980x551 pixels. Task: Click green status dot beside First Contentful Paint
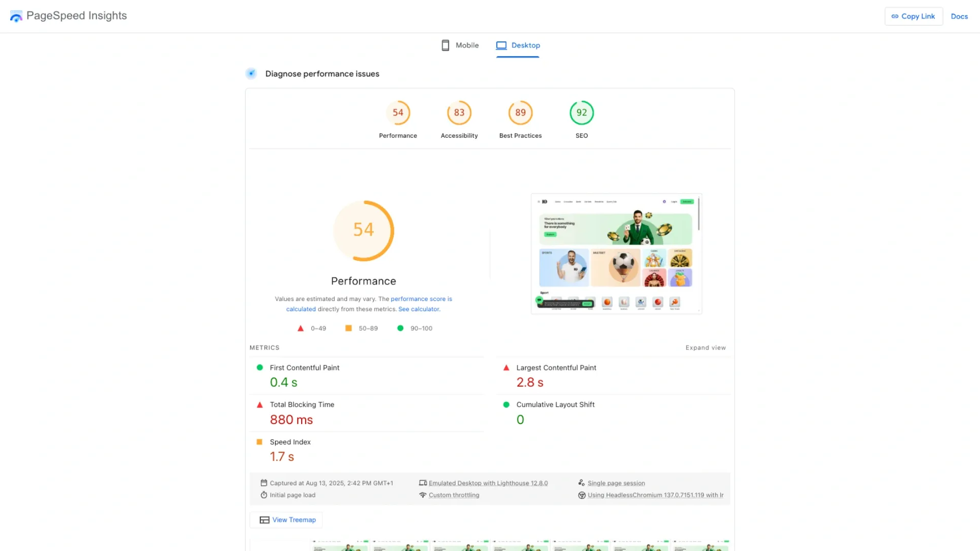pyautogui.click(x=260, y=367)
